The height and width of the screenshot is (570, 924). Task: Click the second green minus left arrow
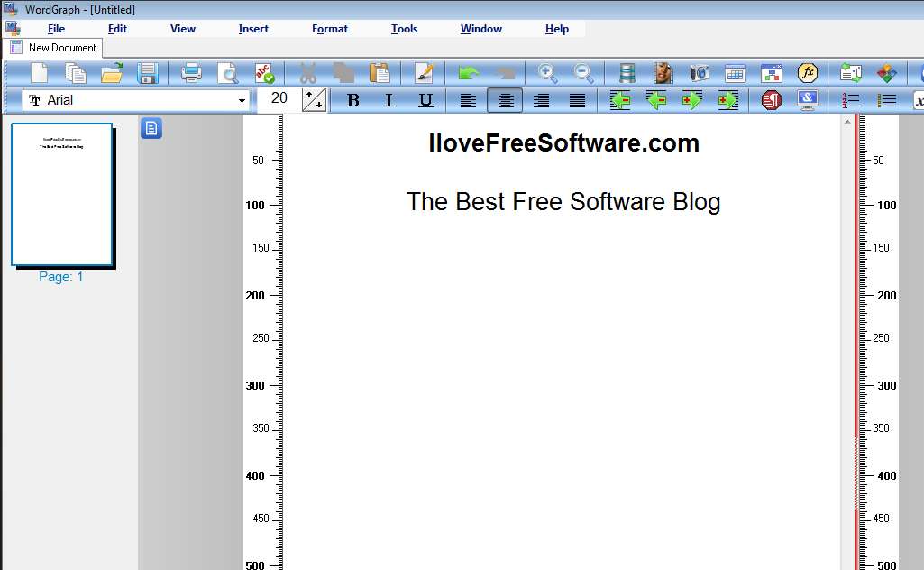coord(656,100)
